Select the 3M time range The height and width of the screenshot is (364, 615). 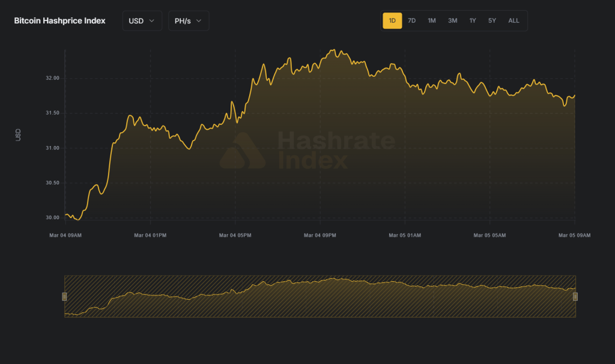point(452,20)
